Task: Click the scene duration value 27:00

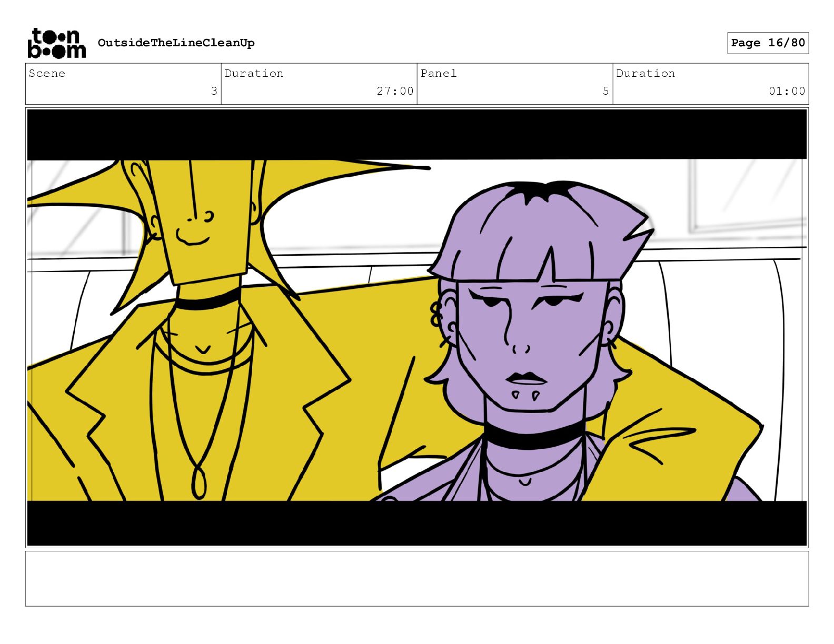Action: click(395, 91)
